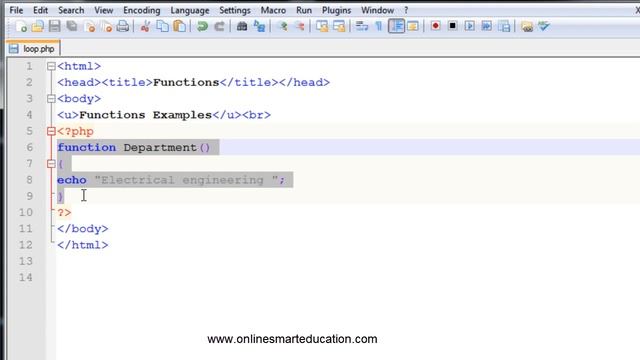Screen dimensions: 640x360
Task: Stop macro recording square button
Action: tap(452, 27)
